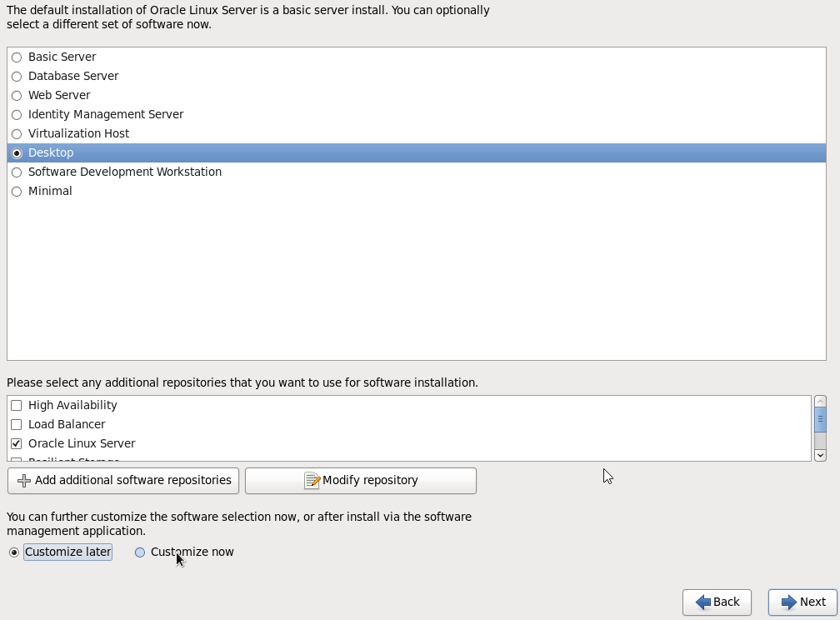Click the 'Oracle Linux Server' repository text
840x620 pixels.
pyautogui.click(x=82, y=443)
